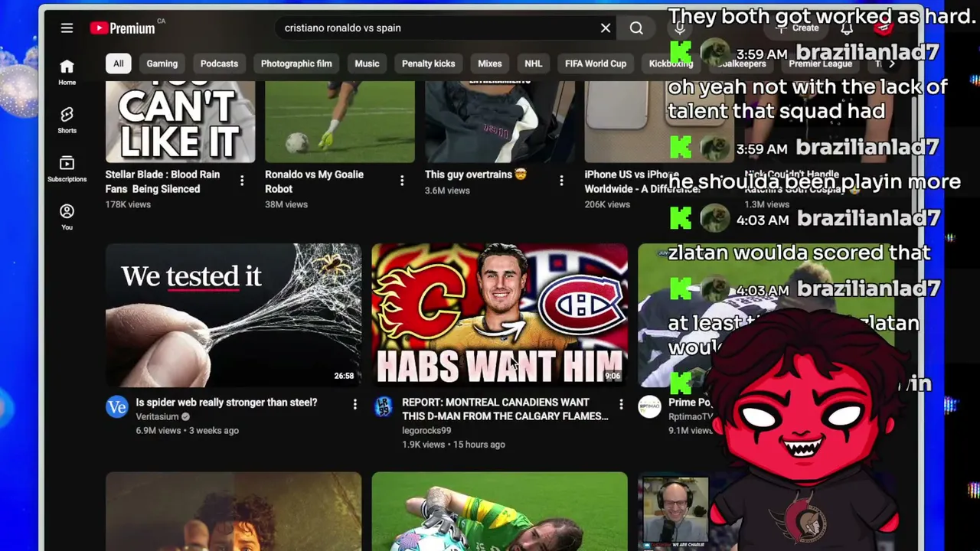The width and height of the screenshot is (980, 551).
Task: Open more options for the spider web video
Action: tap(354, 404)
